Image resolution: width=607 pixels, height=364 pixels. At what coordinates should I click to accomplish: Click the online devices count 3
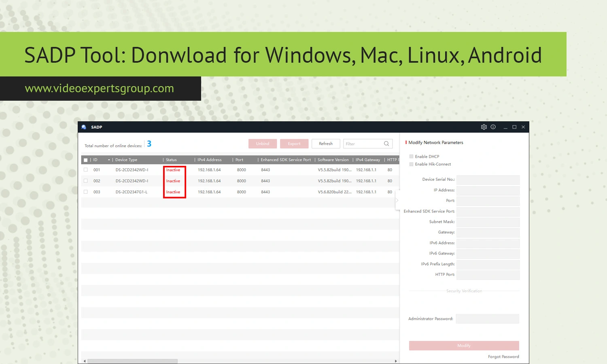[x=149, y=144]
